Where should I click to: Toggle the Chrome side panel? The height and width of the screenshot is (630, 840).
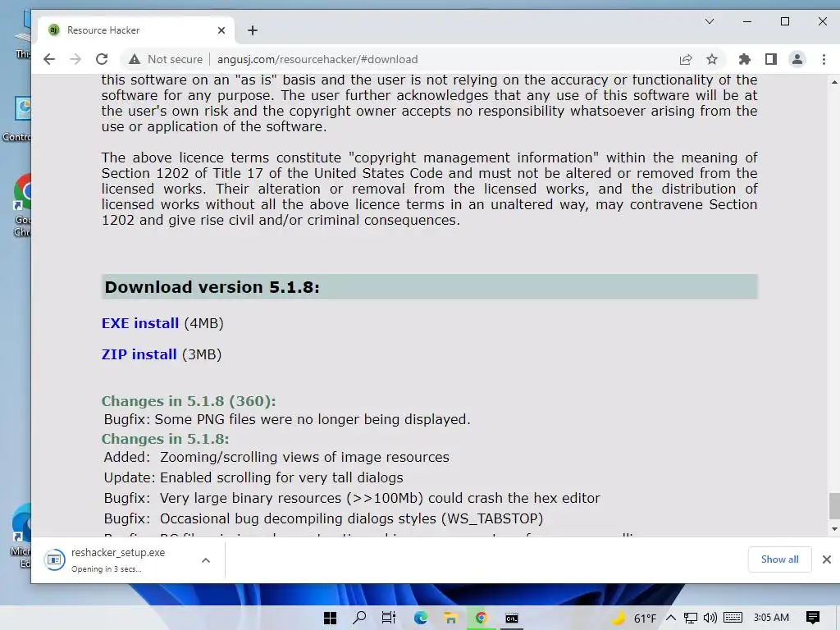pos(771,59)
